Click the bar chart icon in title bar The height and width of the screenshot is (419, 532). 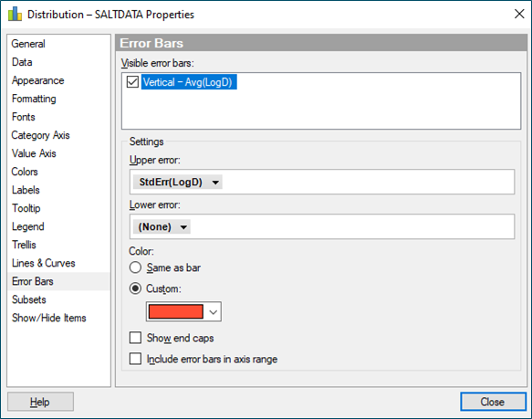15,15
